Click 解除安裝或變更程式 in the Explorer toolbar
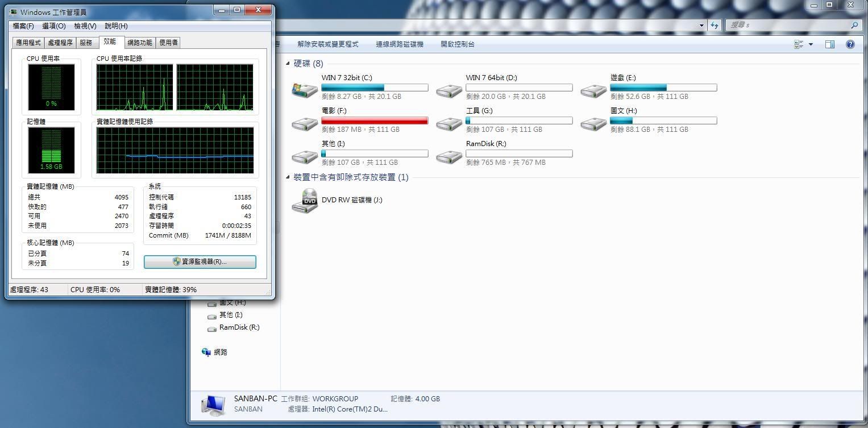This screenshot has height=428, width=868. pyautogui.click(x=328, y=44)
